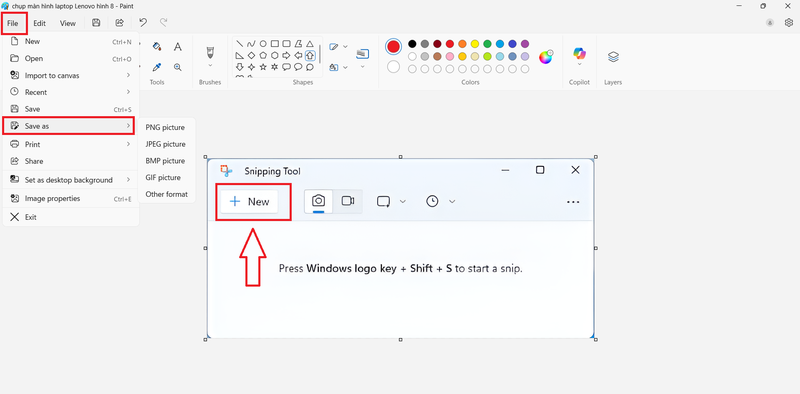Pick the Diamond shape
The image size is (800, 394).
point(251,56)
